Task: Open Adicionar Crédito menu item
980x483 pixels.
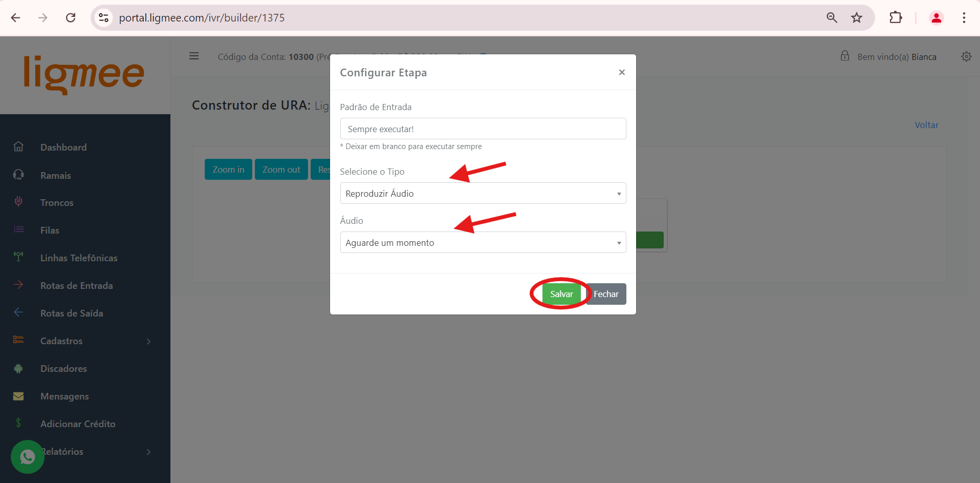Action: tap(78, 424)
